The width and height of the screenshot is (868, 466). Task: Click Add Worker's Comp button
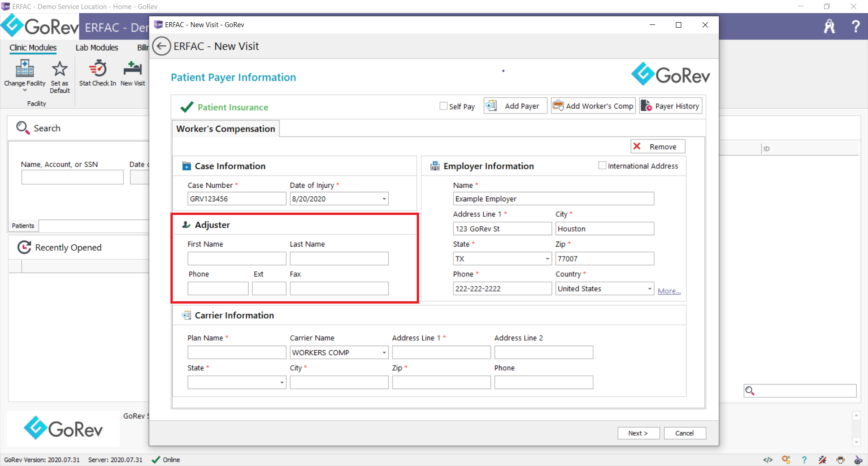(593, 106)
